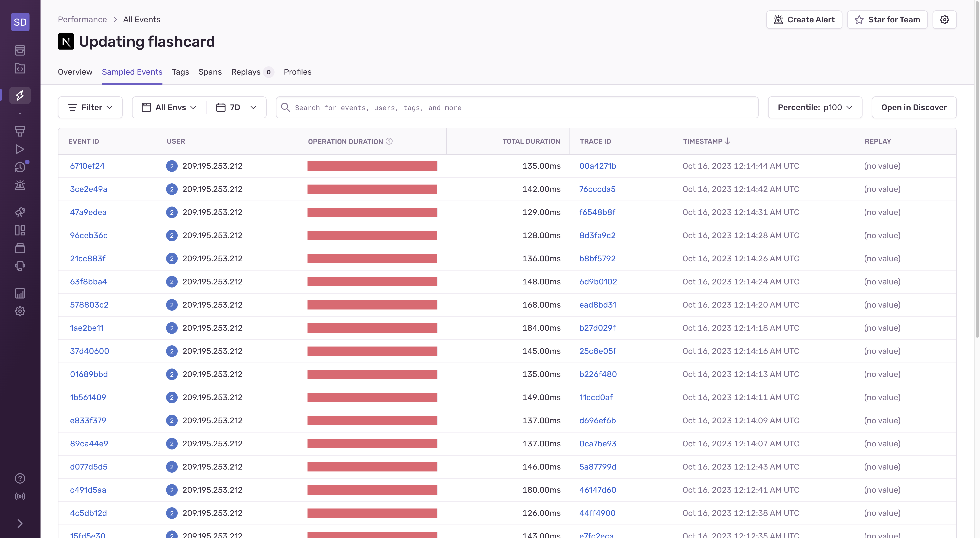This screenshot has height=538, width=980.
Task: Open transaction settings gear at top right
Action: 944,20
